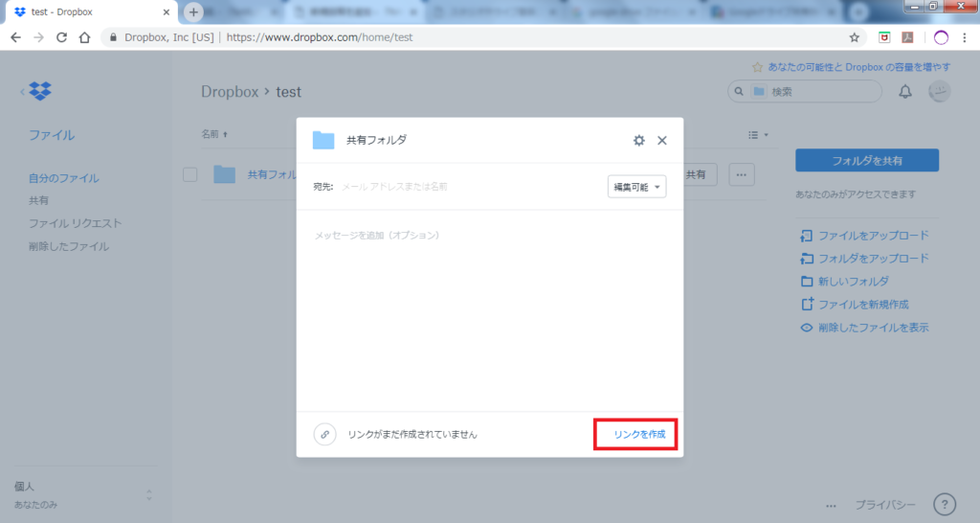Open 削除したファイル in sidebar

[69, 246]
